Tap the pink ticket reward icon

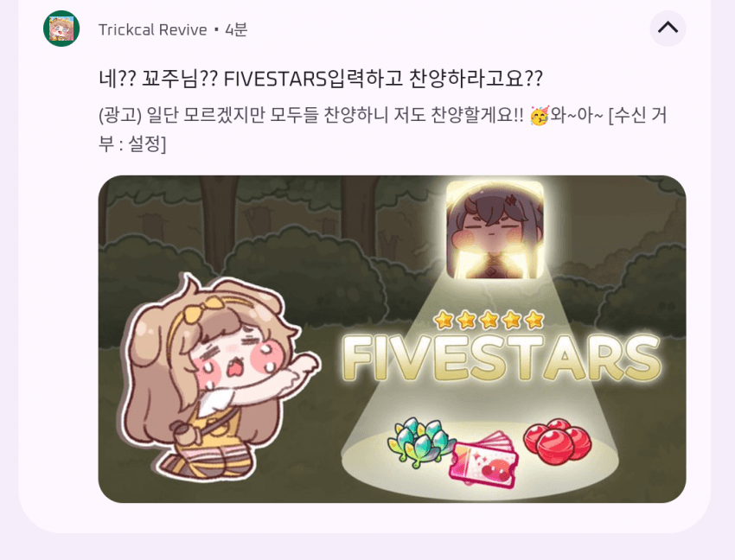click(x=483, y=460)
